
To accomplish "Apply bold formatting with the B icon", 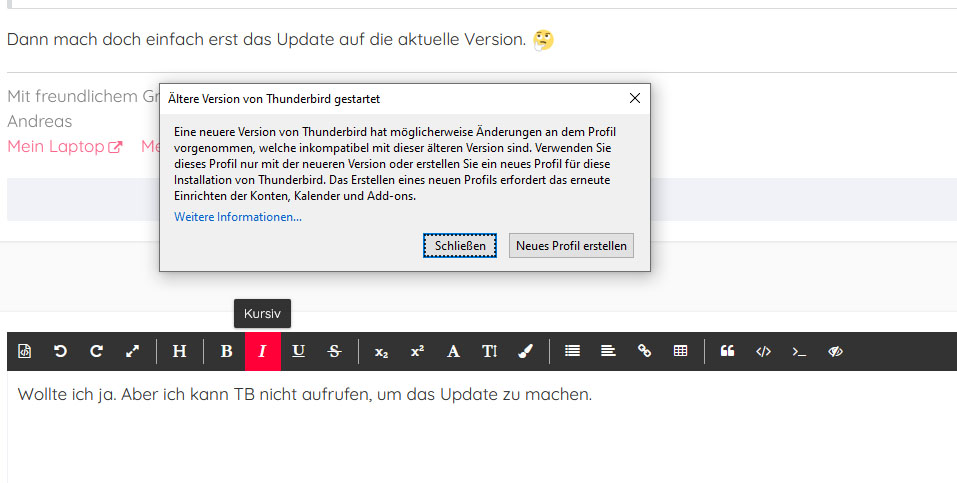I will pos(226,351).
